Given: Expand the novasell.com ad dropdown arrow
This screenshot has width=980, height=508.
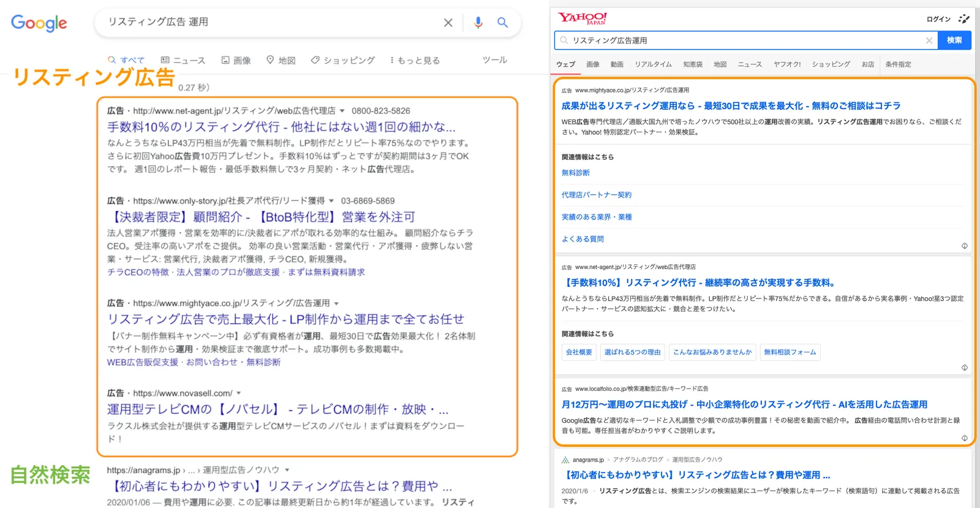Looking at the screenshot, I should pos(238,393).
